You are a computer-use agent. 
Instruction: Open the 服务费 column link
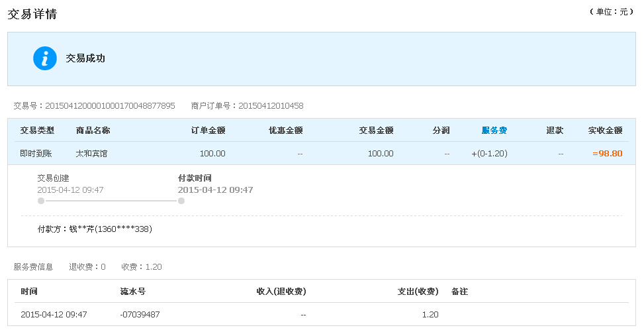point(494,131)
